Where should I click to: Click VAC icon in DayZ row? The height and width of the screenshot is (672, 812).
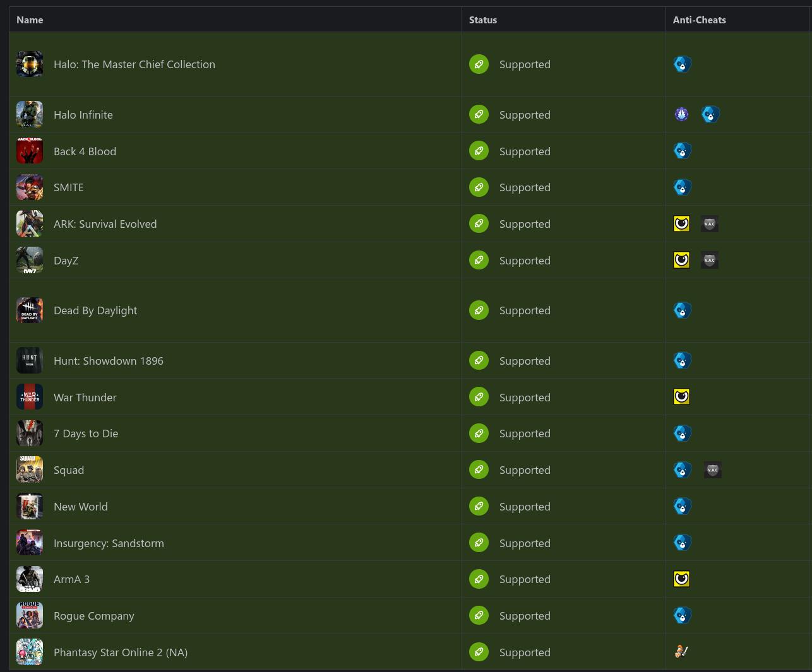click(x=710, y=260)
